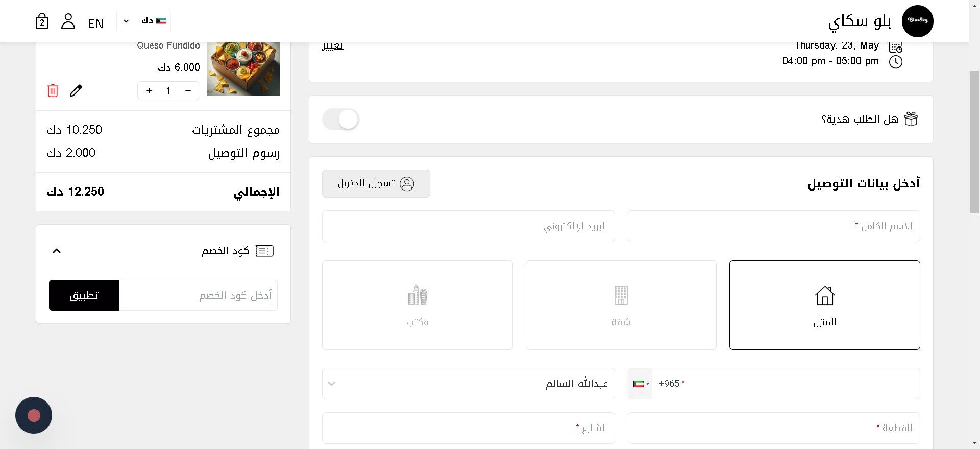The height and width of the screenshot is (449, 980).
Task: Click the gift box icon
Action: [911, 119]
